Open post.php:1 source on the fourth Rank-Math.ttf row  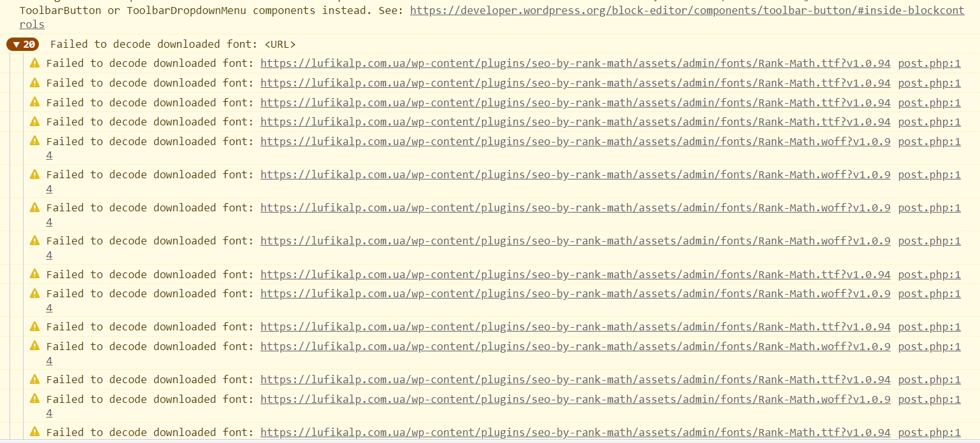click(x=929, y=122)
